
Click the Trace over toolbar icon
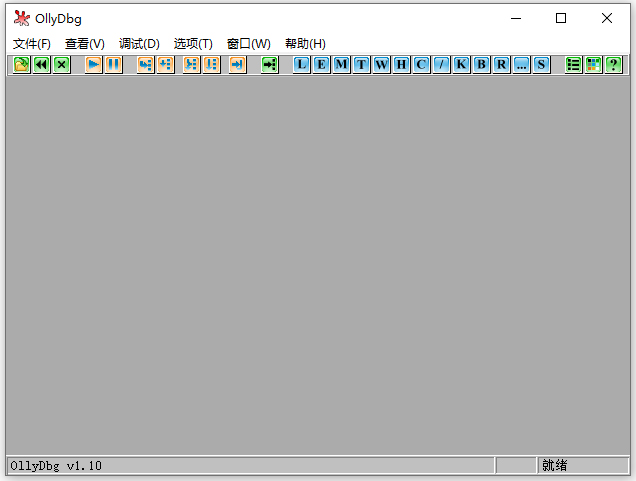click(x=212, y=65)
